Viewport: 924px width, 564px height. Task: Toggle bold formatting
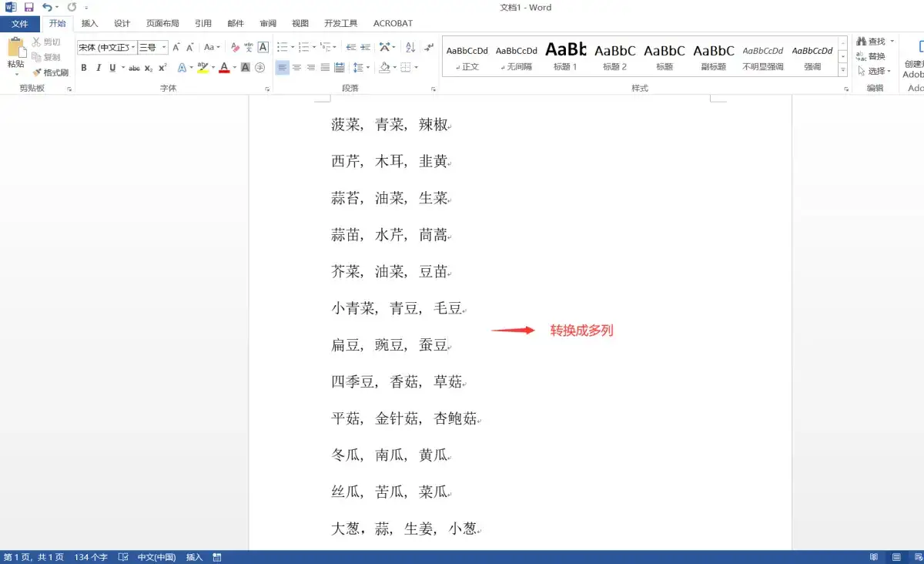[x=84, y=68]
